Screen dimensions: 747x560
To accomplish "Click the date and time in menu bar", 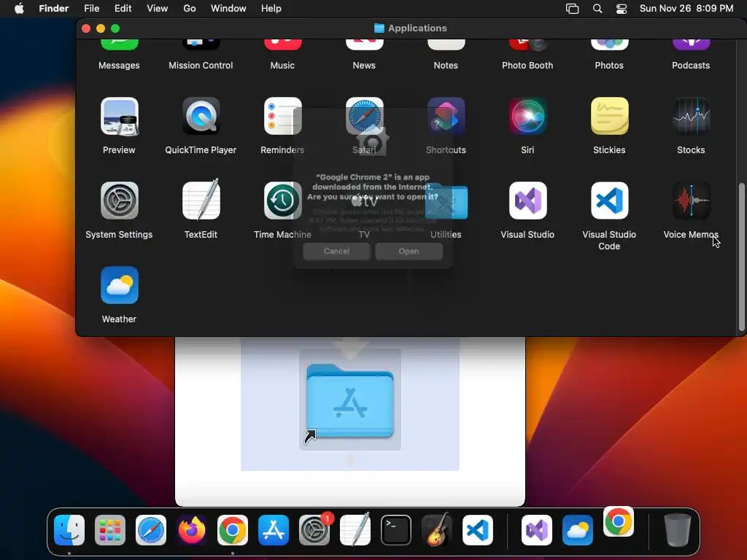I will (x=686, y=9).
